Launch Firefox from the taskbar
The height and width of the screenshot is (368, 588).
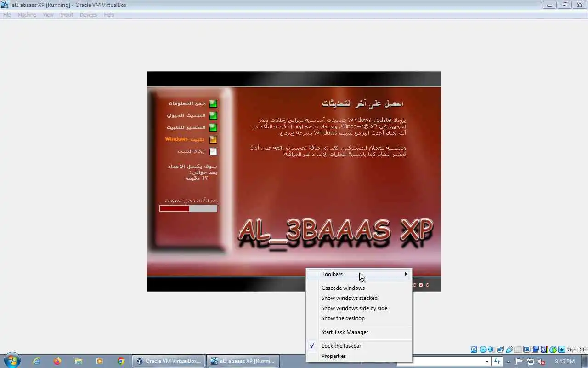coord(57,361)
